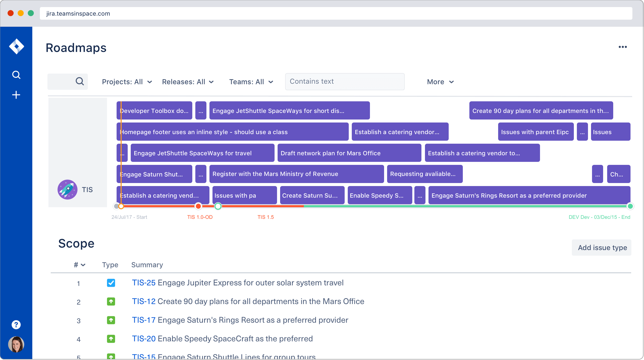Open search from the blue sidebar

point(16,75)
